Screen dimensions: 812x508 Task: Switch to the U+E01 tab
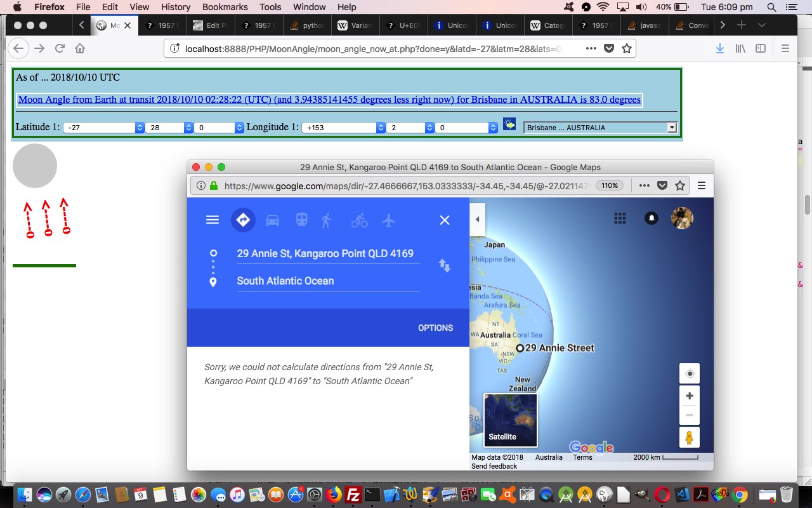pyautogui.click(x=404, y=25)
